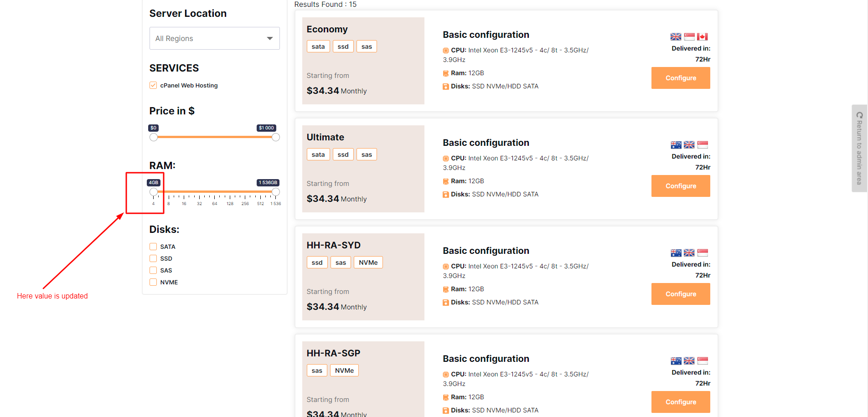The image size is (868, 417).
Task: Click the Australia flag on Ultimate card
Action: [676, 145]
